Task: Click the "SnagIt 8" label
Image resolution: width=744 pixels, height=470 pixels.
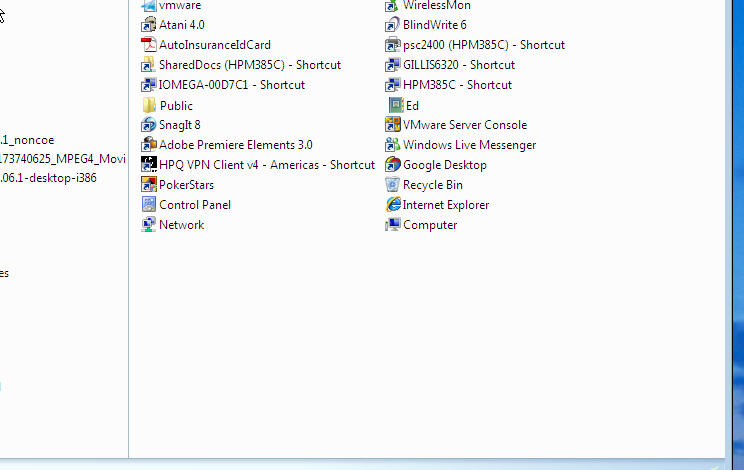Action: click(x=179, y=125)
